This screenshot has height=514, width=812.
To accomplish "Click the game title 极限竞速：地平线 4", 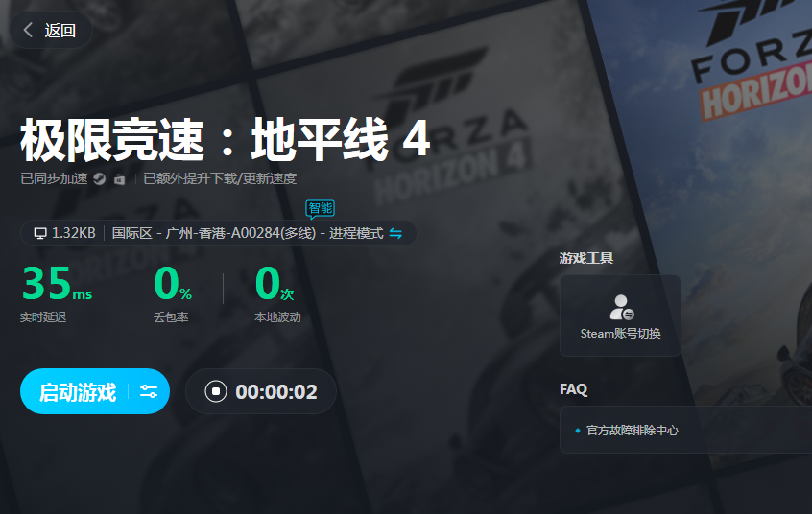I will tap(226, 139).
